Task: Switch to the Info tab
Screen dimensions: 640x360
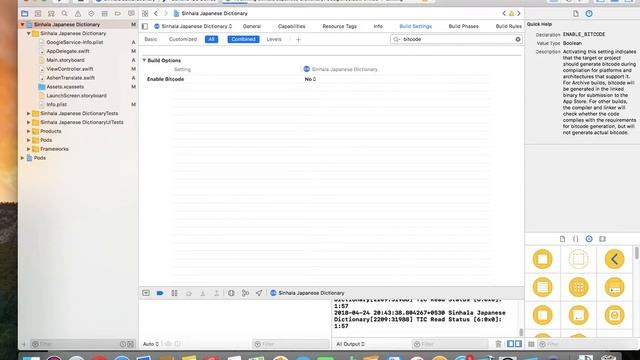Action: pos(378,26)
